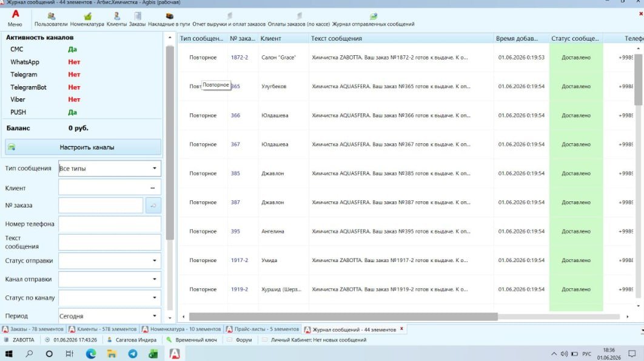Open order link 1917-2
644x361 pixels.
pos(240,260)
